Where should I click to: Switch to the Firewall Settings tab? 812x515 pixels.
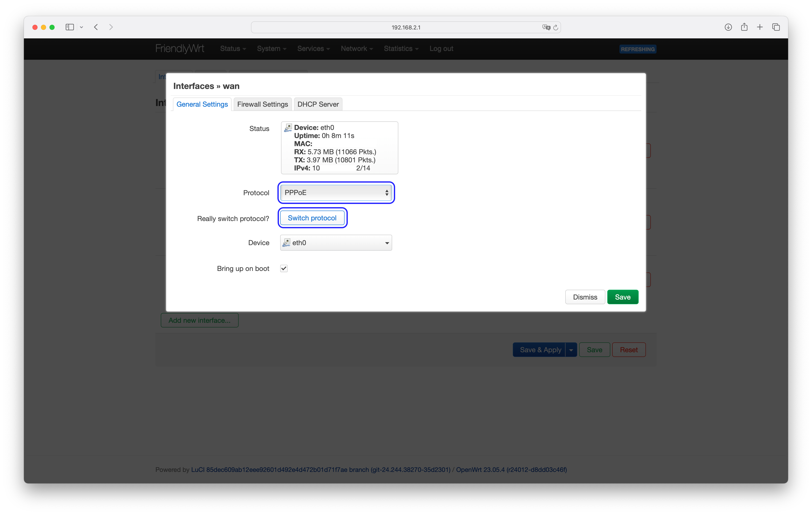pyautogui.click(x=262, y=104)
